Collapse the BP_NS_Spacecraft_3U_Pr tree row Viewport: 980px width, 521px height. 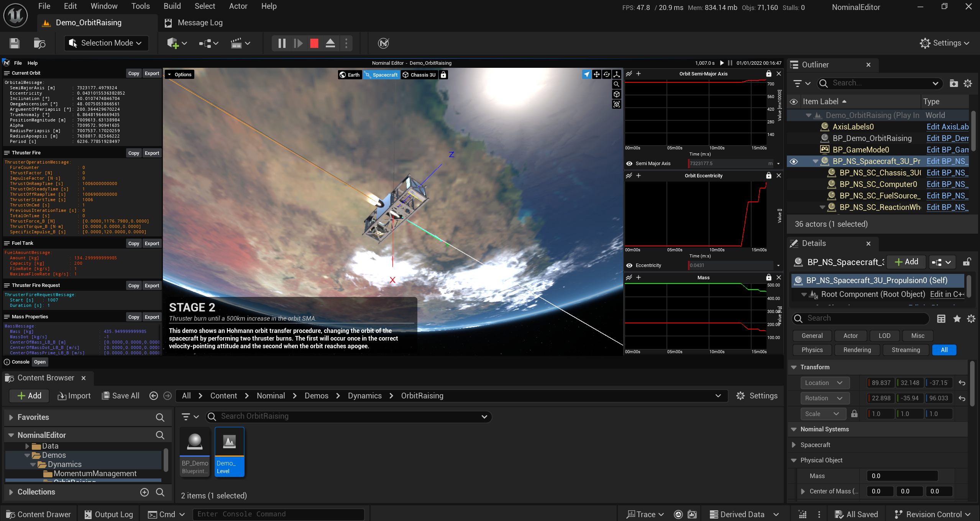click(x=815, y=161)
